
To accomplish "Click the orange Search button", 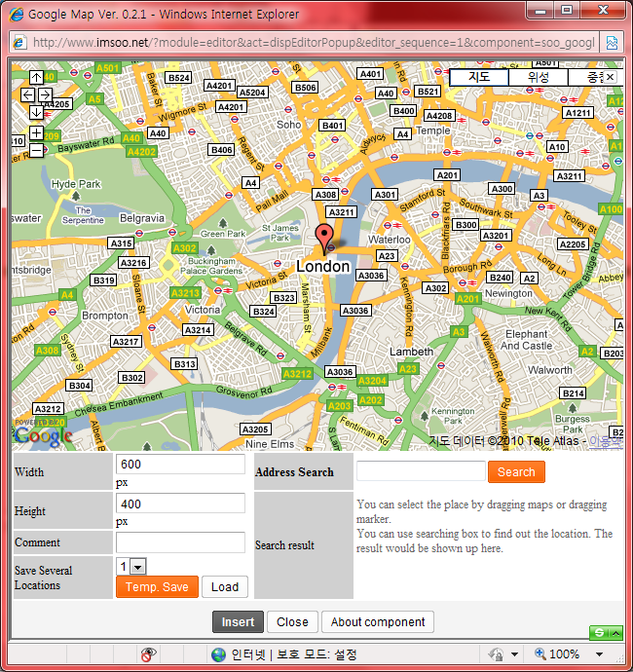I will pyautogui.click(x=516, y=471).
